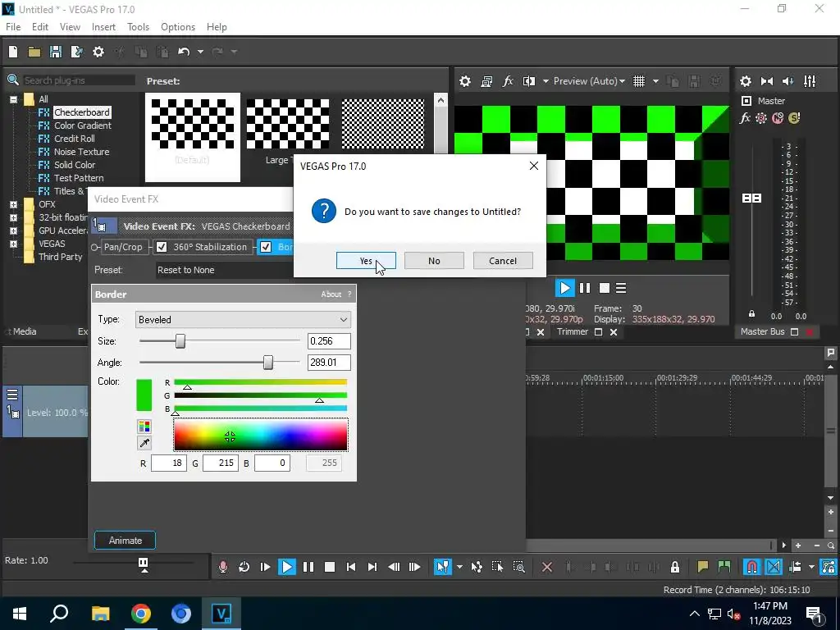Image resolution: width=840 pixels, height=630 pixels.
Task: Open the Options menu
Action: (178, 27)
